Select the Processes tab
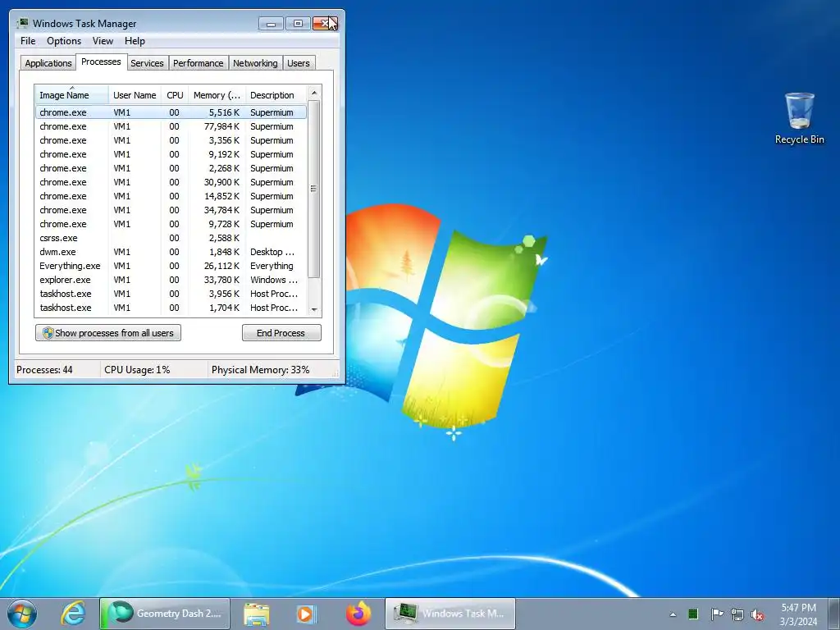Viewport: 840px width, 630px height. 101,62
